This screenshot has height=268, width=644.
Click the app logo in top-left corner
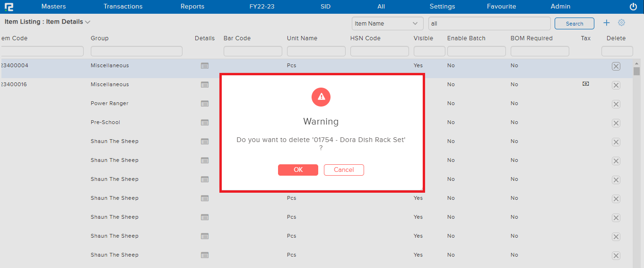[9, 7]
